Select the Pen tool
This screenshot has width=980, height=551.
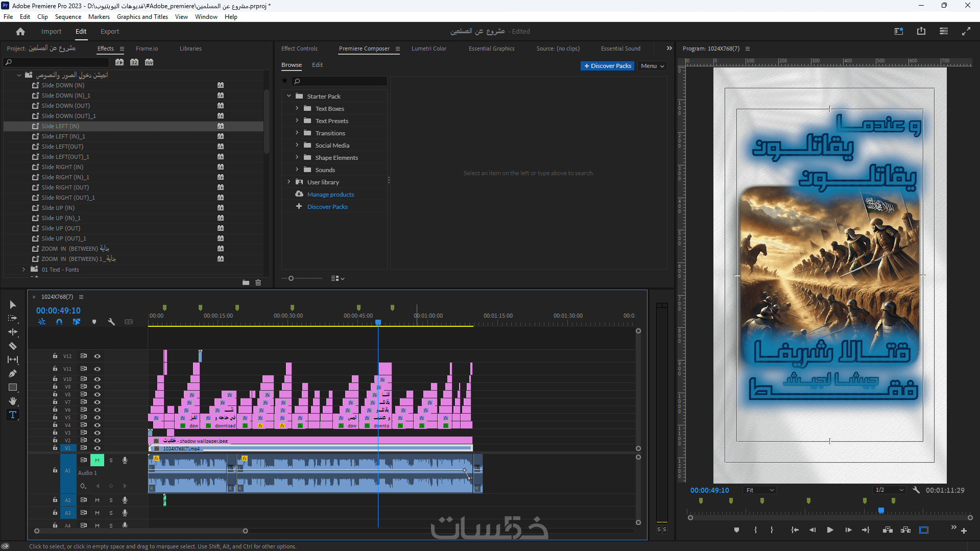click(x=13, y=374)
